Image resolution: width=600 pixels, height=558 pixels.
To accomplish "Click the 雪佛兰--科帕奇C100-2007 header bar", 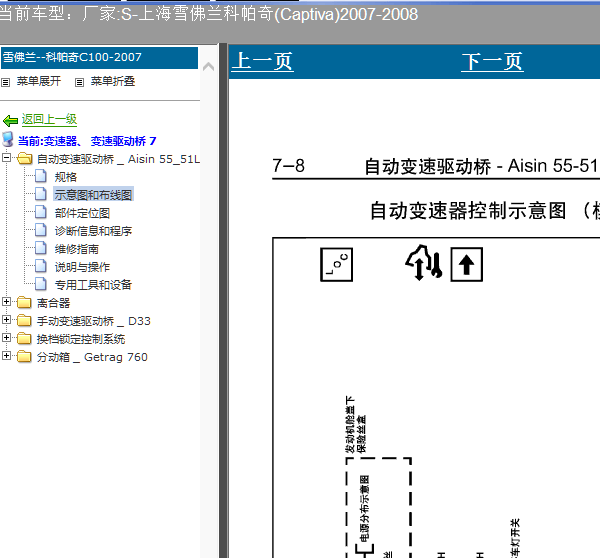I will click(99, 58).
